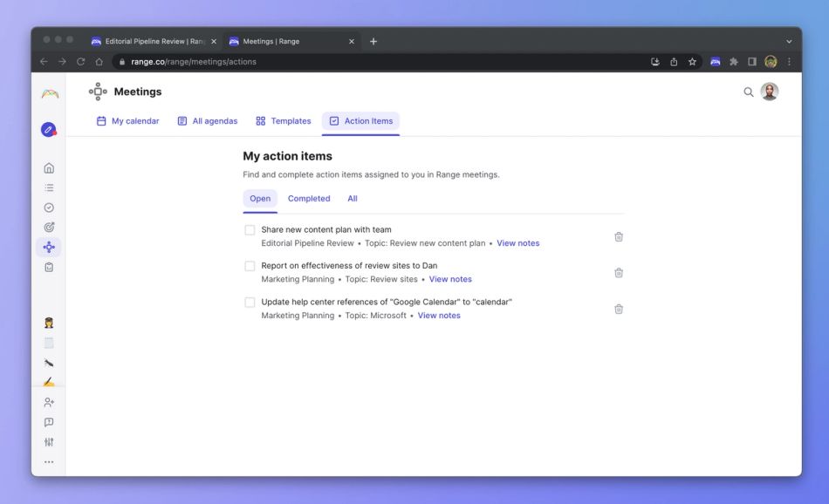The width and height of the screenshot is (829, 504).
Task: Click the invite teammate icon in sidebar
Action: tap(49, 403)
